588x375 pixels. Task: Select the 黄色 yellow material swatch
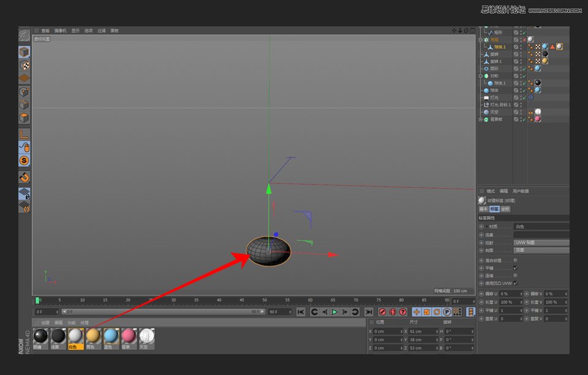(x=93, y=336)
